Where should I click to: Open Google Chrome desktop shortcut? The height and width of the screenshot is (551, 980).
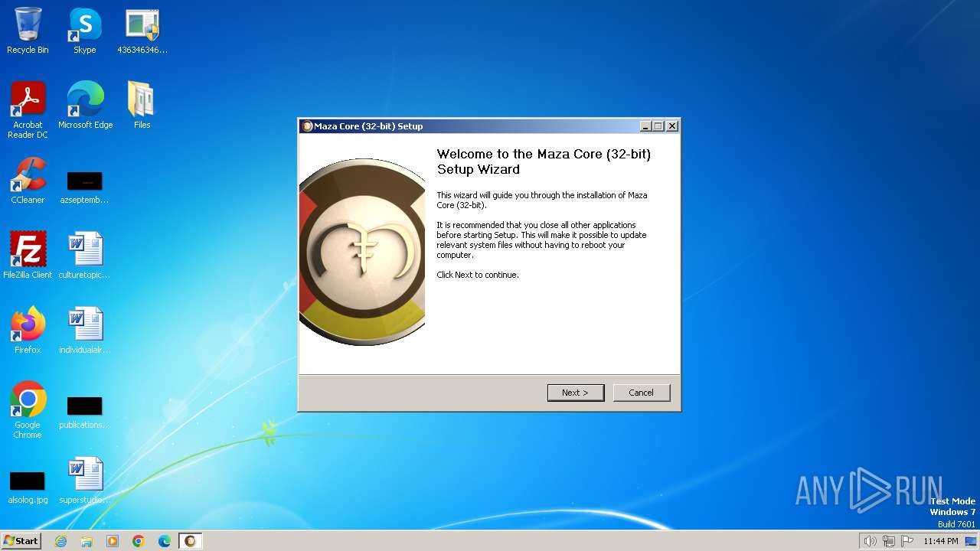tap(28, 409)
